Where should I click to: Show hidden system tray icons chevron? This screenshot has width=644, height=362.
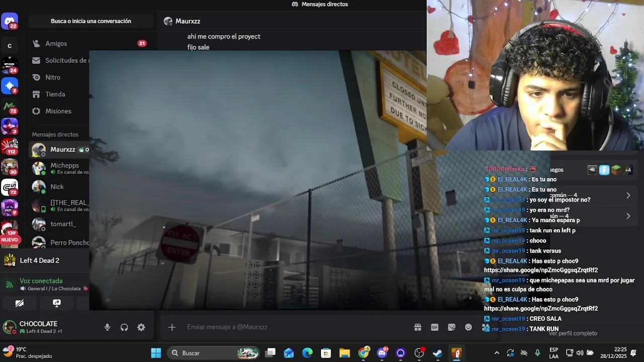(x=497, y=353)
